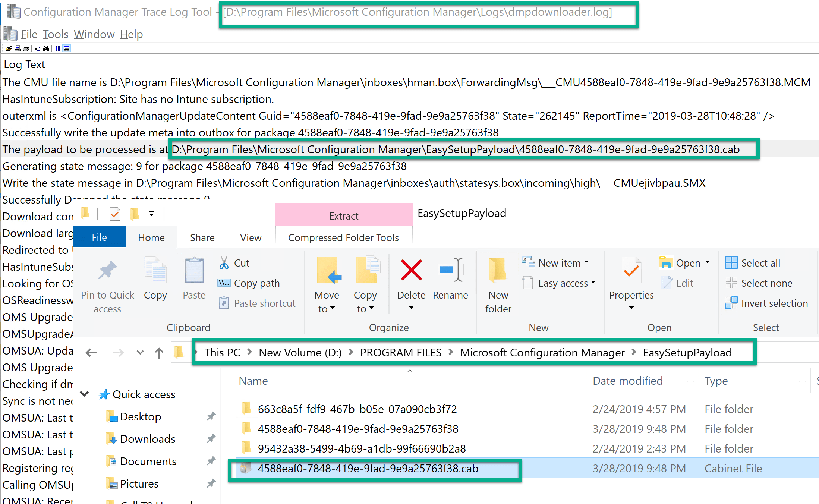Collapse the Quick access tree node
This screenshot has width=819, height=504.
tap(85, 394)
